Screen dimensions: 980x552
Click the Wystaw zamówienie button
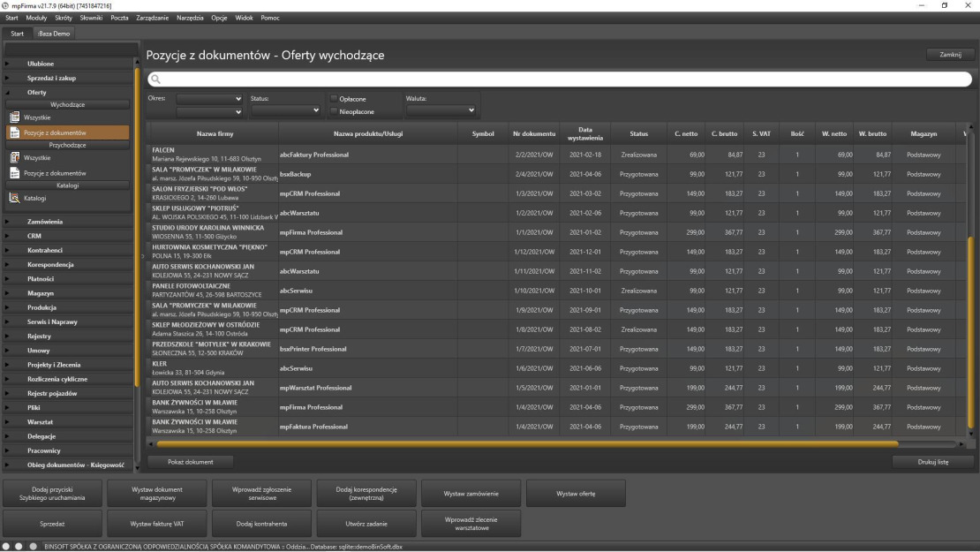tap(471, 494)
